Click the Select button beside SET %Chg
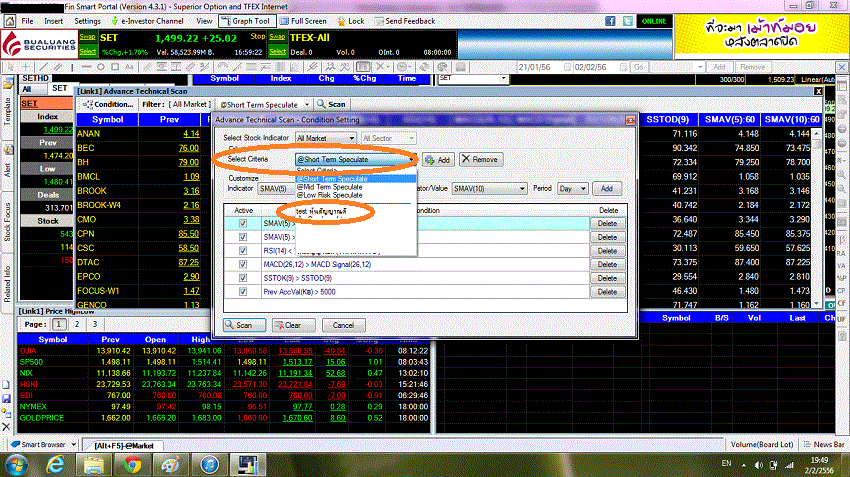The width and height of the screenshot is (850, 477). pyautogui.click(x=88, y=51)
